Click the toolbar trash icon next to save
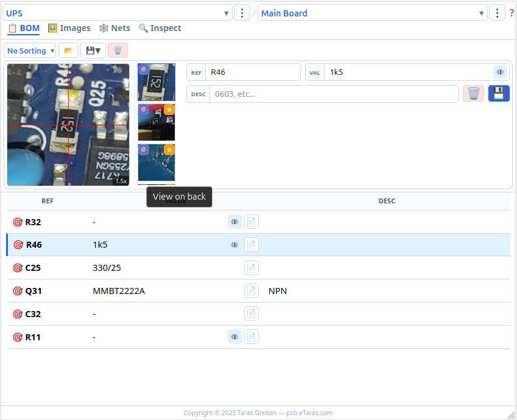This screenshot has width=517, height=420. point(118,51)
